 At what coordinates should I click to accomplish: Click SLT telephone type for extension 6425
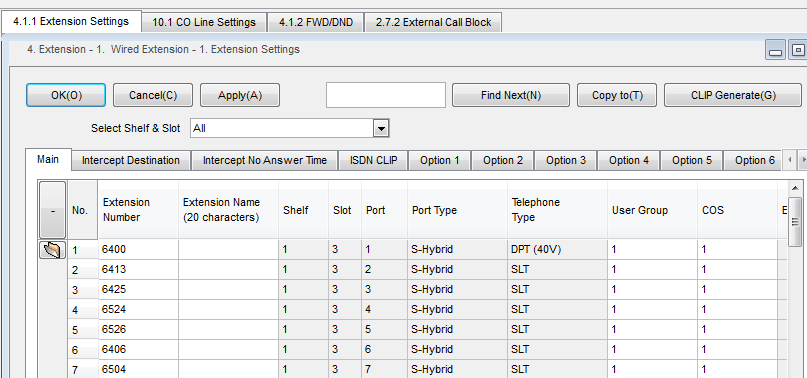(x=557, y=290)
